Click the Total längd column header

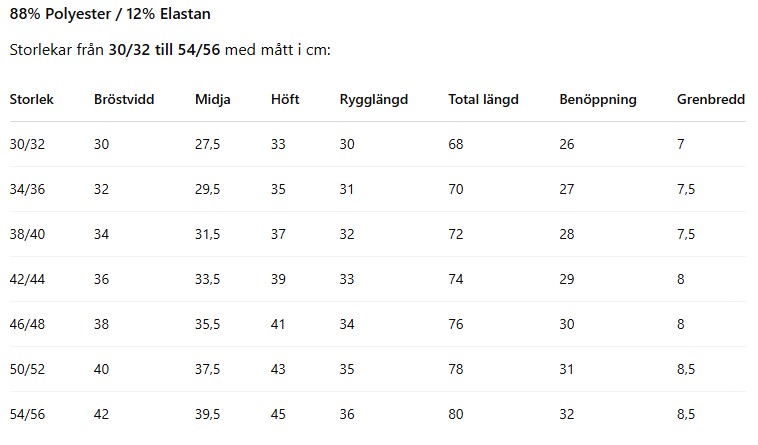(482, 100)
